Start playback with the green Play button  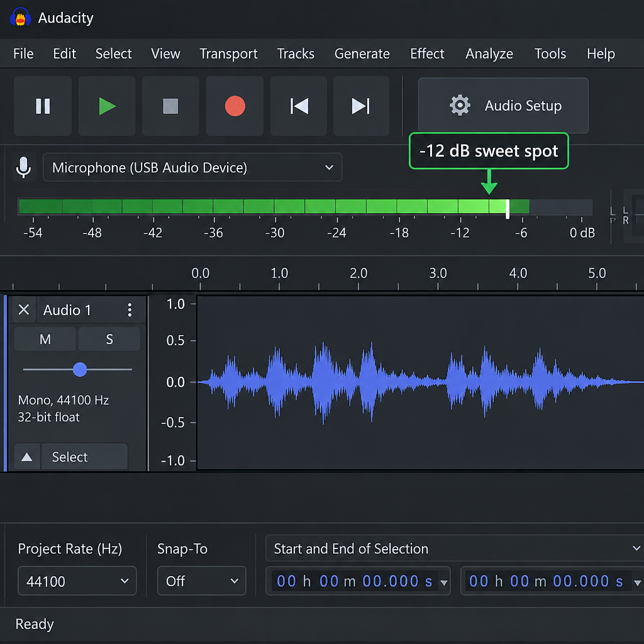107,106
